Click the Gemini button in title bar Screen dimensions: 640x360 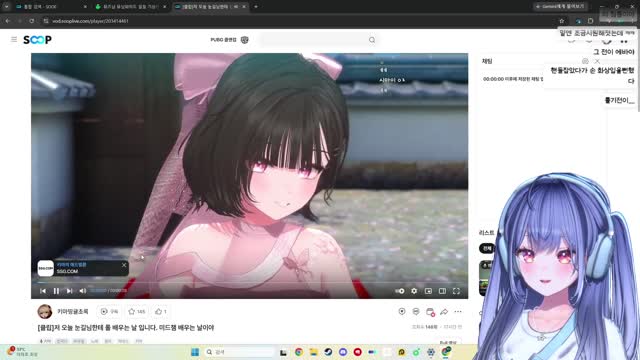tap(561, 7)
